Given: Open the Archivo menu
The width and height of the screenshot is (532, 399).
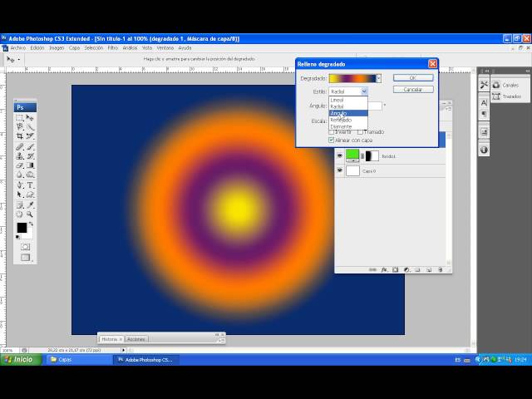Looking at the screenshot, I should pyautogui.click(x=18, y=48).
